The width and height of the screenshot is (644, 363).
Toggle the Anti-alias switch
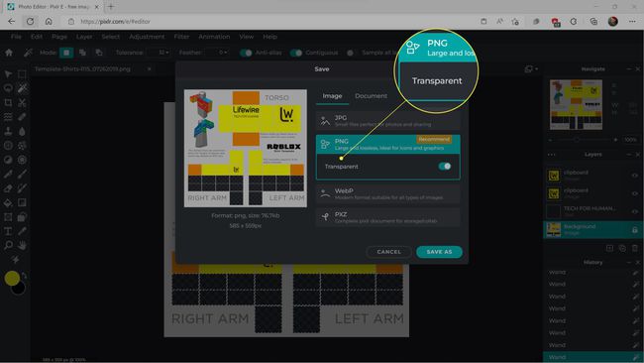(246, 53)
